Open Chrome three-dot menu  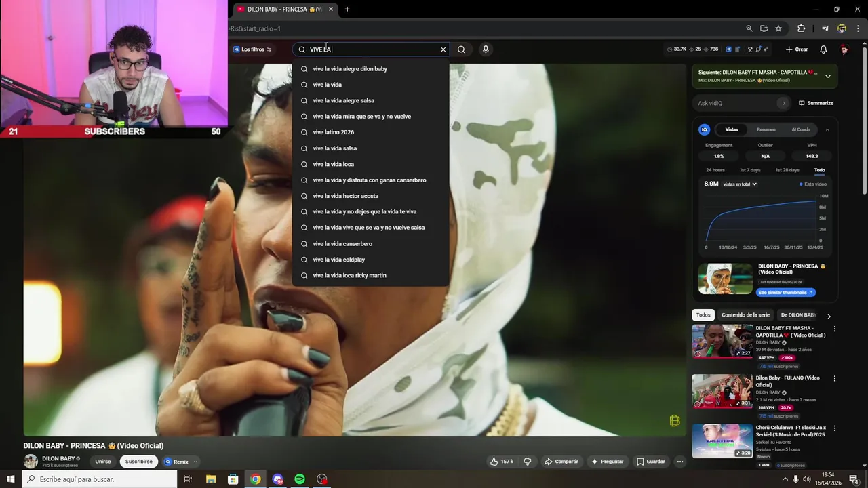[x=858, y=28]
